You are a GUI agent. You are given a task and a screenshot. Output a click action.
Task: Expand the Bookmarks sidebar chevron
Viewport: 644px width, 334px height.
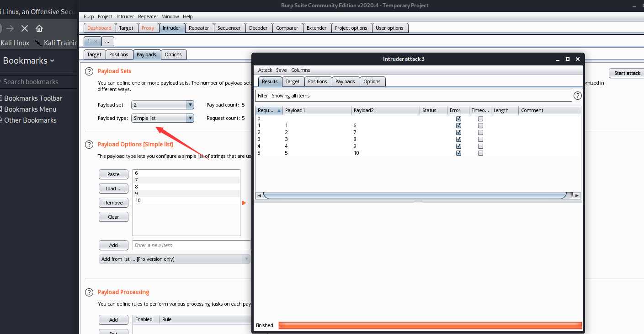[52, 61]
